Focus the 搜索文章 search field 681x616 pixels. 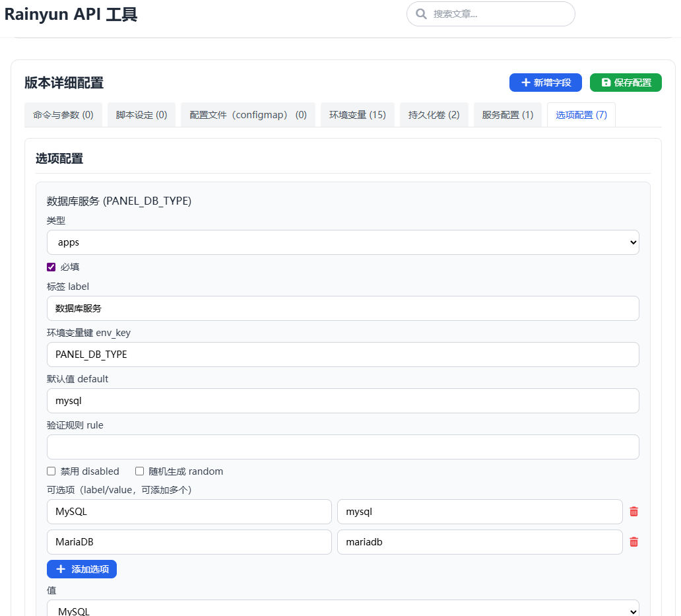click(498, 14)
